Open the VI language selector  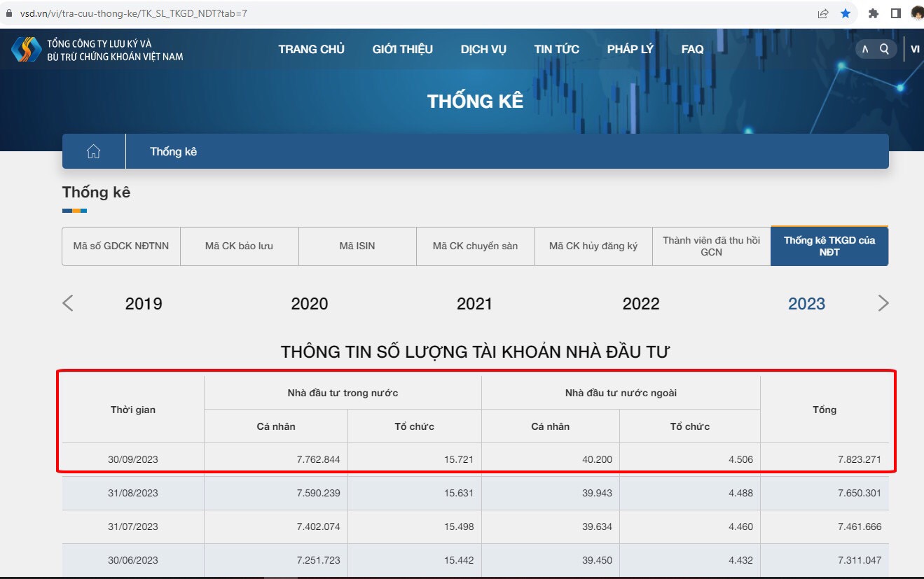915,49
